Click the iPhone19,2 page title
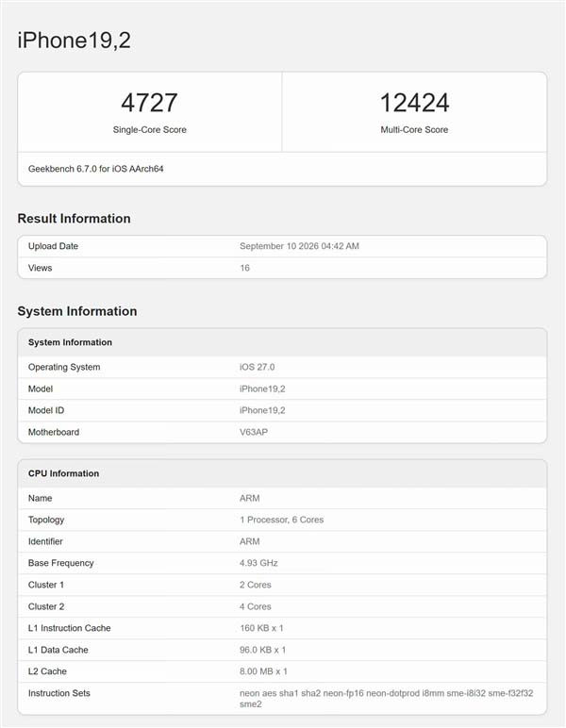 [74, 41]
